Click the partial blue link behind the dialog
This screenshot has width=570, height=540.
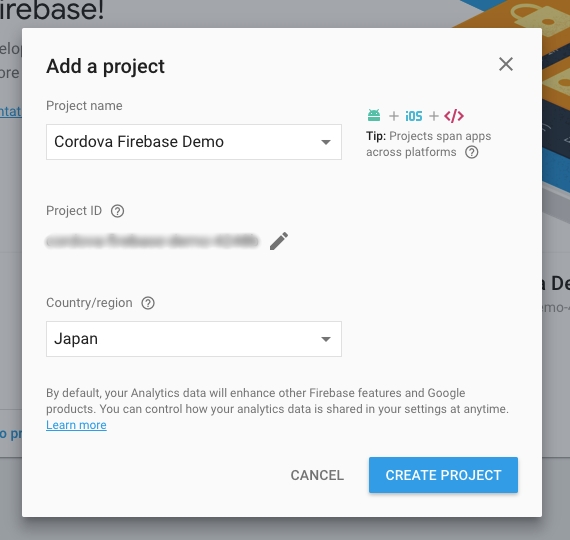11,111
